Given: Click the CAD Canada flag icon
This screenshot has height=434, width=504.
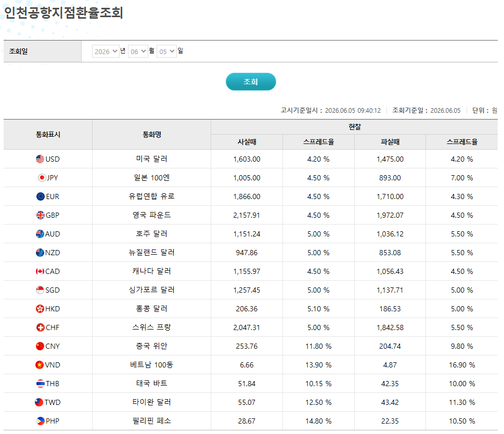Looking at the screenshot, I should point(40,271).
